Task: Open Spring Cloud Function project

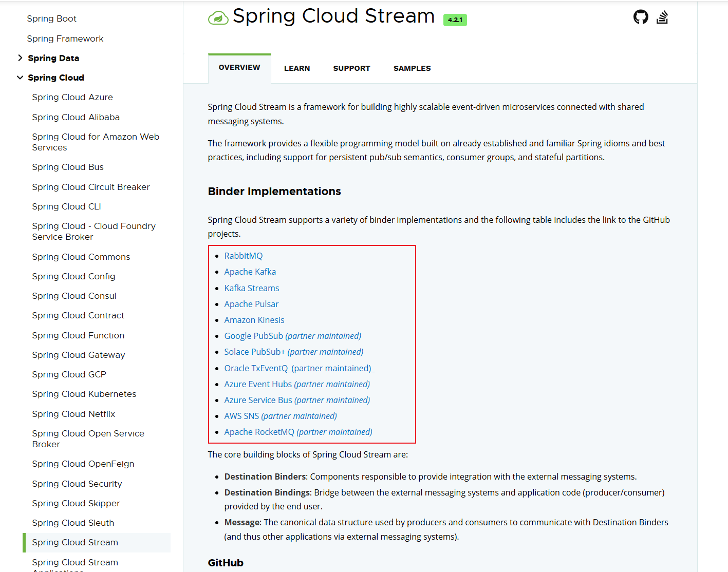Action: [x=78, y=335]
